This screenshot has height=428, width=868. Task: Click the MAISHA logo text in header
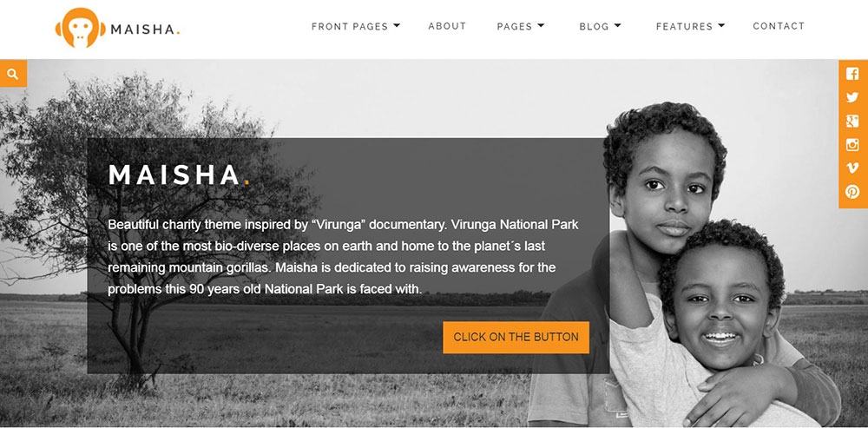click(145, 30)
